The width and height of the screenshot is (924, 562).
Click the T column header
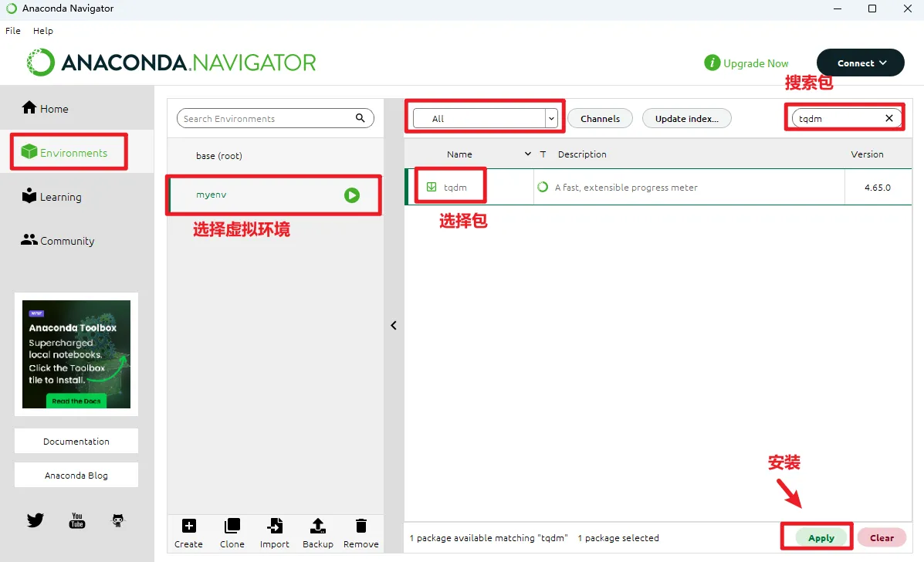tap(543, 154)
